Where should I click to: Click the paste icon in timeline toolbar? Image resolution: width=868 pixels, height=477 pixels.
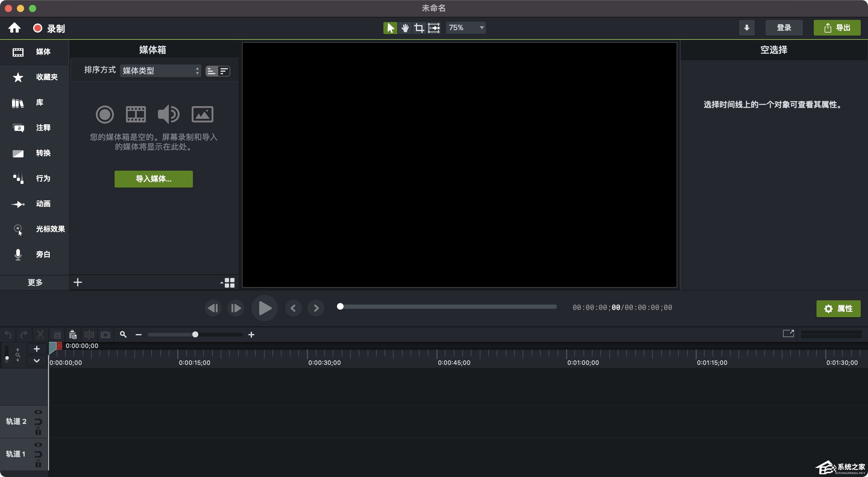click(73, 334)
